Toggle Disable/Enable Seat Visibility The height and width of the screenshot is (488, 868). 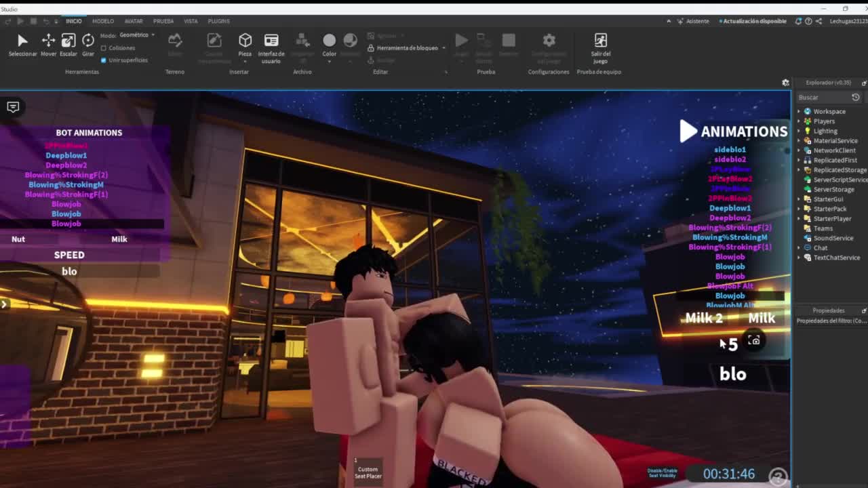[662, 472]
